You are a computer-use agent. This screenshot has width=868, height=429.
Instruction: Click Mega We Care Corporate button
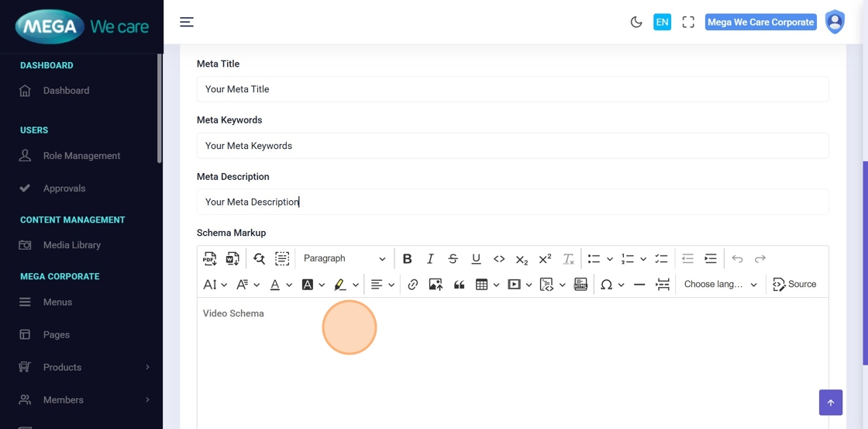tap(760, 22)
